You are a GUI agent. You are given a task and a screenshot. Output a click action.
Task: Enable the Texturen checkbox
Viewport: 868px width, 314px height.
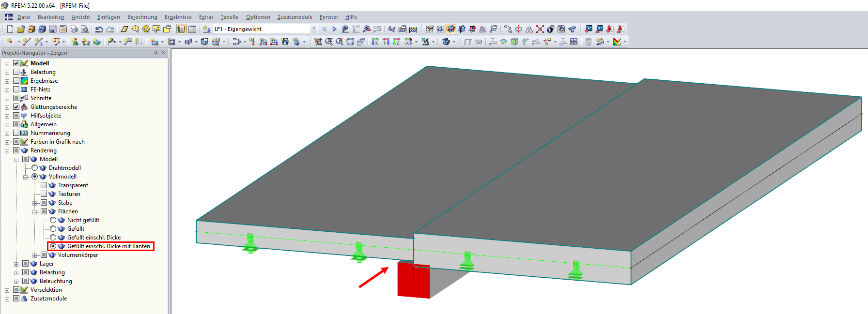pyautogui.click(x=44, y=194)
